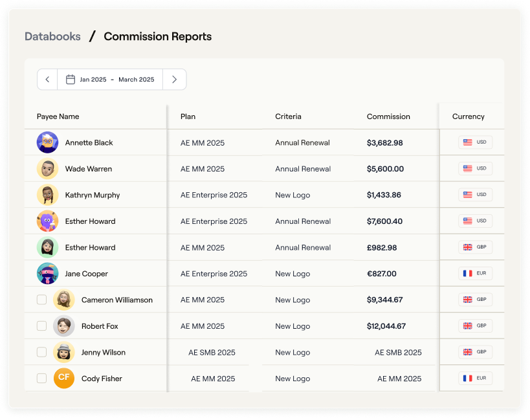Click commission value £982.98
The width and height of the screenshot is (530, 420).
pos(382,248)
